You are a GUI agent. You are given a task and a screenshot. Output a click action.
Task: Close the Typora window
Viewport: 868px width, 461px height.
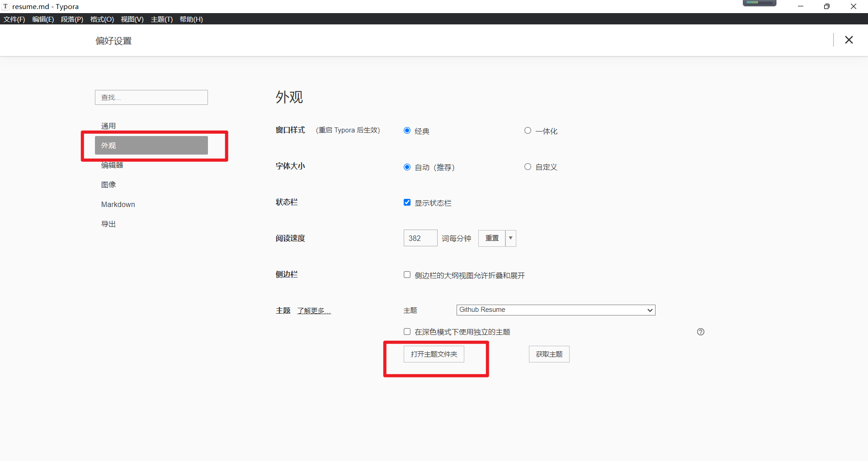(854, 6)
